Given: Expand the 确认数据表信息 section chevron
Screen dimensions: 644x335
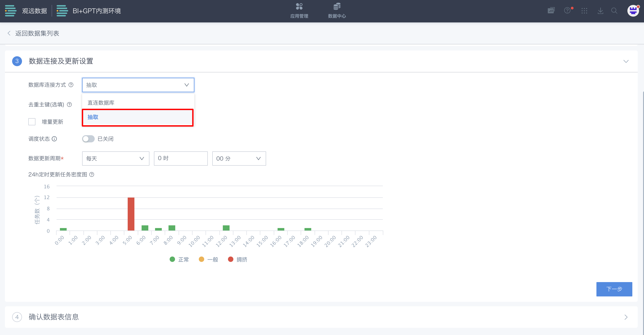Looking at the screenshot, I should [x=626, y=317].
